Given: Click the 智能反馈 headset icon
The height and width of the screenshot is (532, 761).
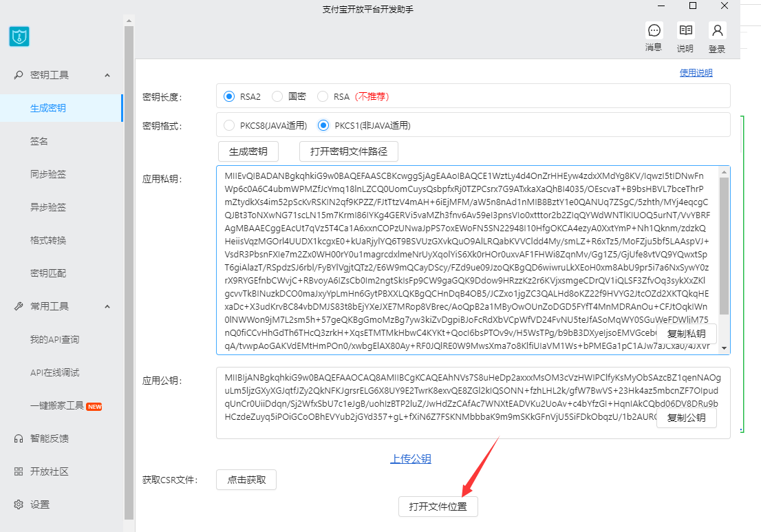Looking at the screenshot, I should 19,438.
